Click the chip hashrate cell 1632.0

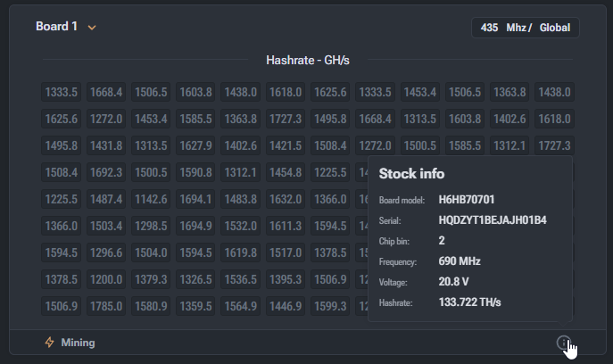pyautogui.click(x=286, y=199)
